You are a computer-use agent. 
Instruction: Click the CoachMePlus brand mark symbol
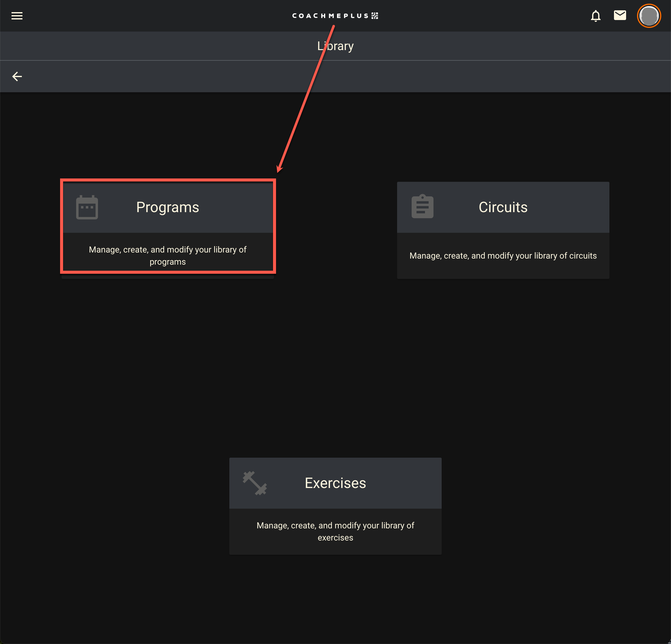click(375, 16)
